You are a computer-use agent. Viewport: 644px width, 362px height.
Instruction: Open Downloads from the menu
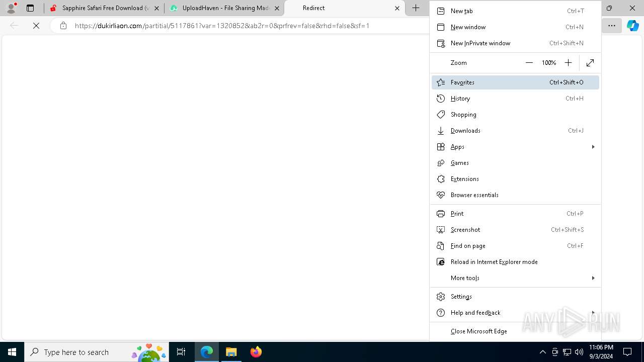515,131
